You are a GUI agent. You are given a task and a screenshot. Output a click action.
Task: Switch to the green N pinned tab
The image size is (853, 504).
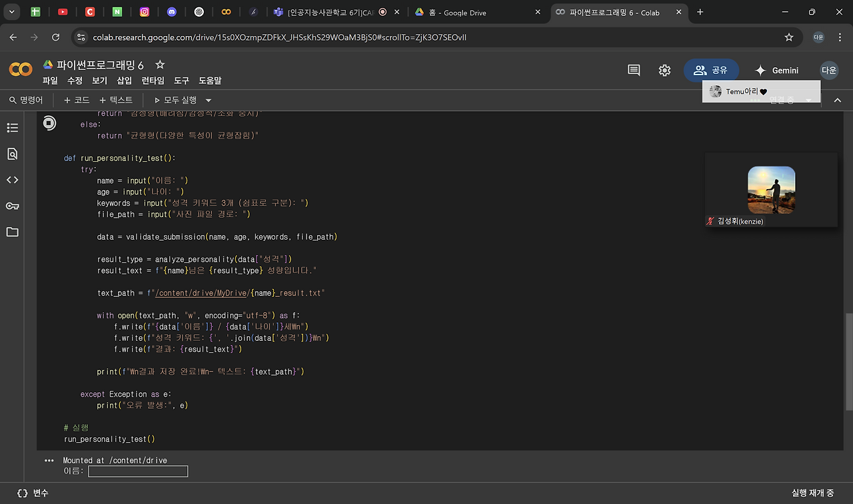(x=117, y=12)
